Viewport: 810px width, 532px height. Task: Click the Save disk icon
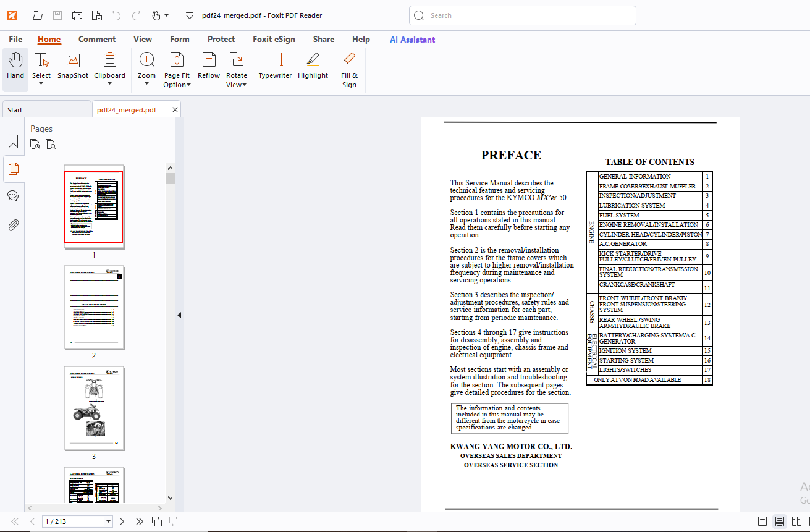pyautogui.click(x=57, y=15)
